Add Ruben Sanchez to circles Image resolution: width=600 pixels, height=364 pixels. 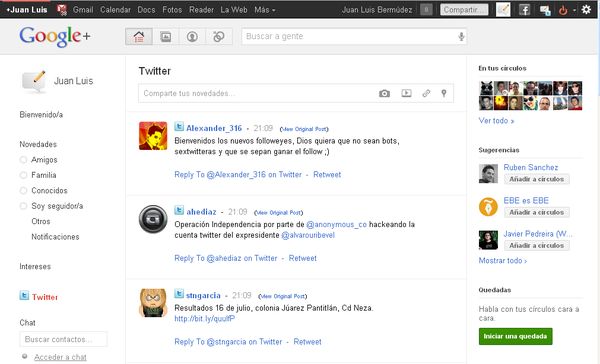click(536, 179)
